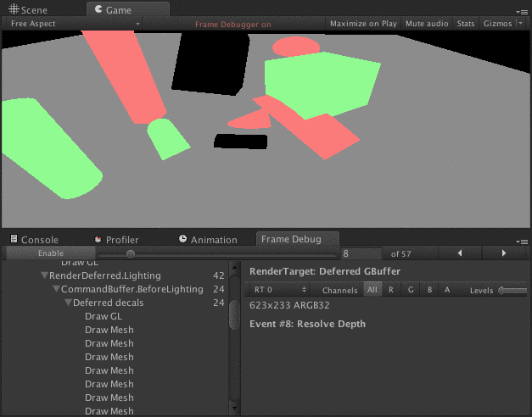Image resolution: width=532 pixels, height=417 pixels.
Task: Open the Profiler tab
Action: point(117,240)
